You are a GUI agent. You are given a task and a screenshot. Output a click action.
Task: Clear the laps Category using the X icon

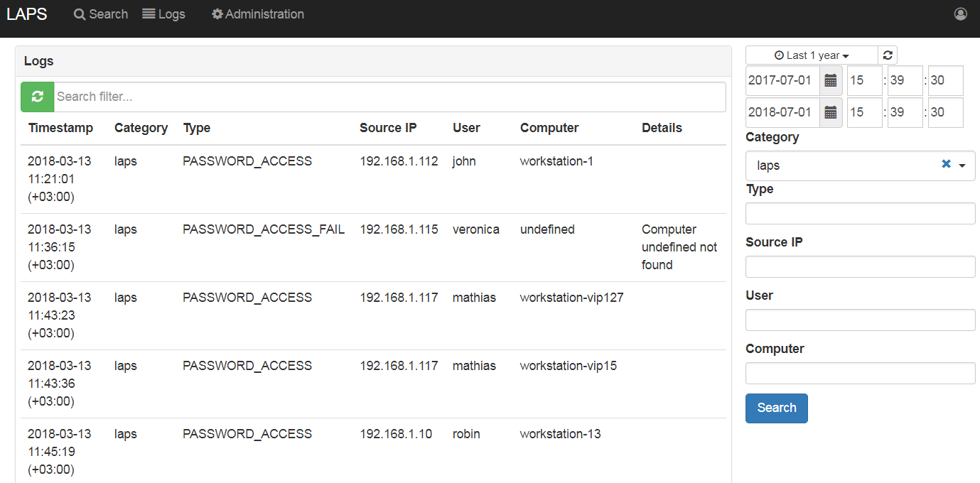946,163
